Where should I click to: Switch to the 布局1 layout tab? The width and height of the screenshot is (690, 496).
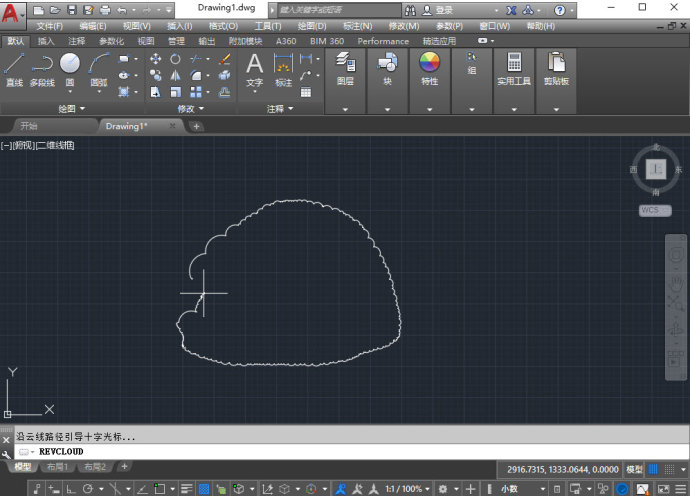[x=58, y=467]
